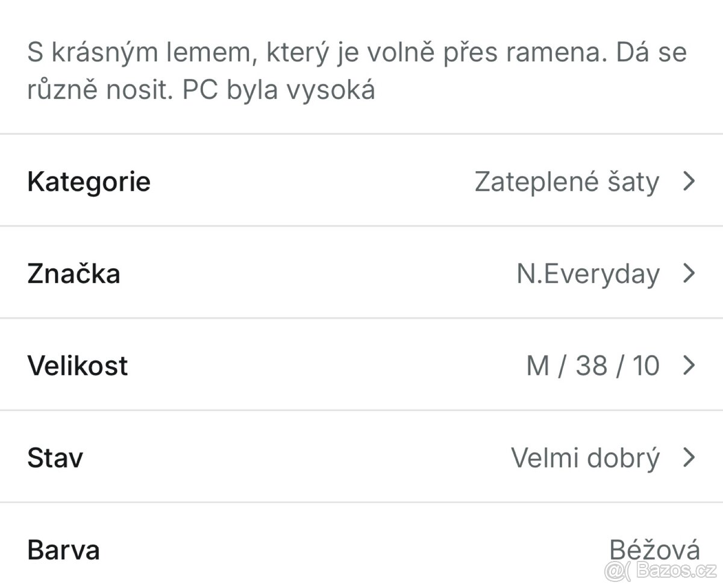The image size is (723, 588).
Task: Click the Kategorie label
Action: 89,181
